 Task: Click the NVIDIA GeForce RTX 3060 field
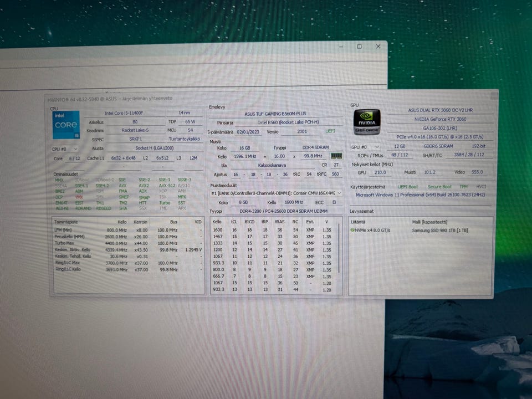[440, 119]
